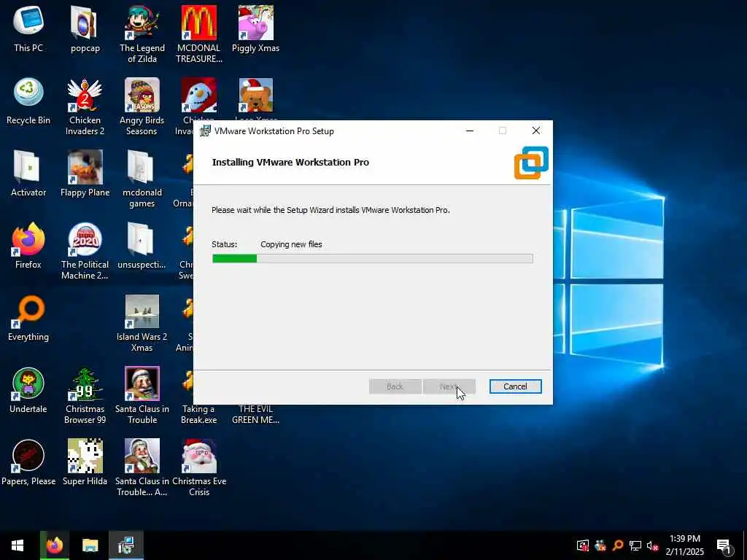Select the Santa Claus in Trouble shortcut

click(x=142, y=396)
